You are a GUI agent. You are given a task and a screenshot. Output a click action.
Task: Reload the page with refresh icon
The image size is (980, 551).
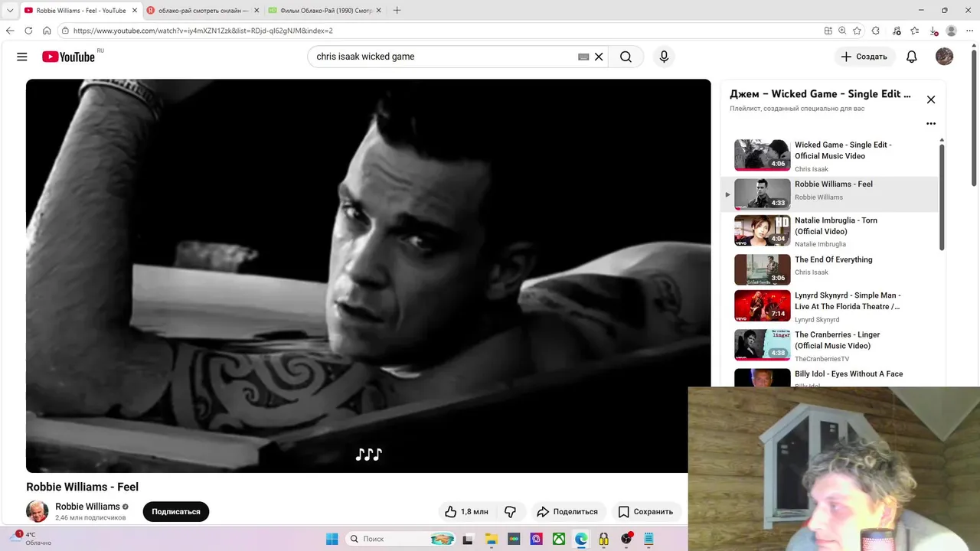point(28,31)
